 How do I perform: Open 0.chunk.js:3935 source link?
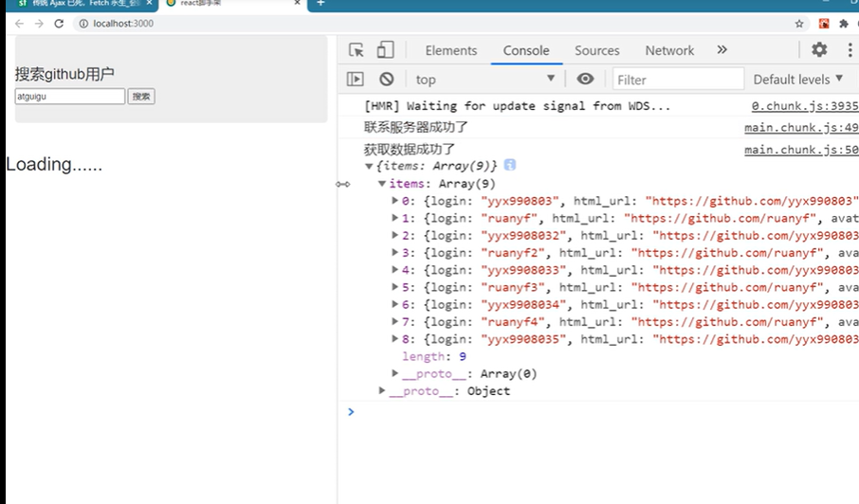pos(805,105)
